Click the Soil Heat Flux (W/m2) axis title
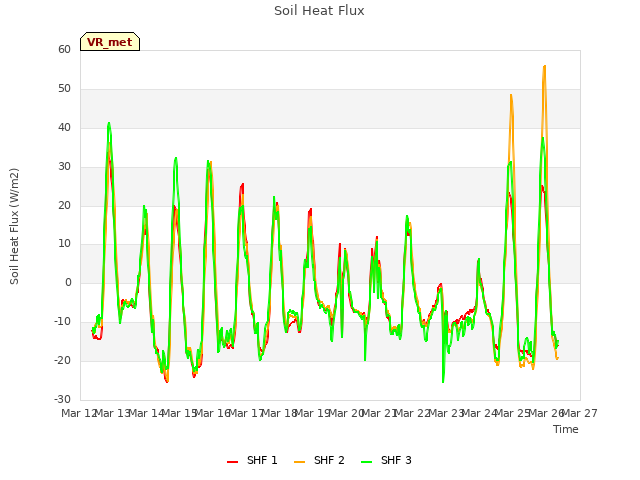The height and width of the screenshot is (480, 640). click(x=14, y=226)
